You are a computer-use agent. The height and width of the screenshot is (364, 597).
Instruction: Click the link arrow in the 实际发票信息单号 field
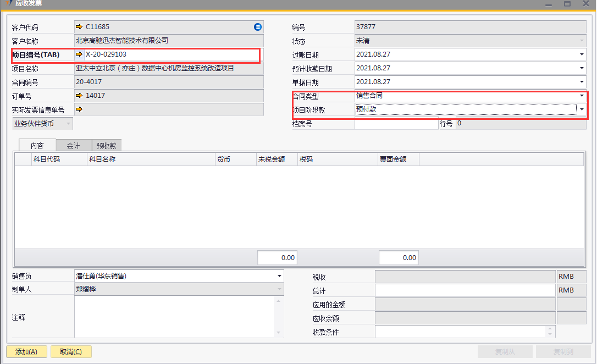click(x=79, y=109)
